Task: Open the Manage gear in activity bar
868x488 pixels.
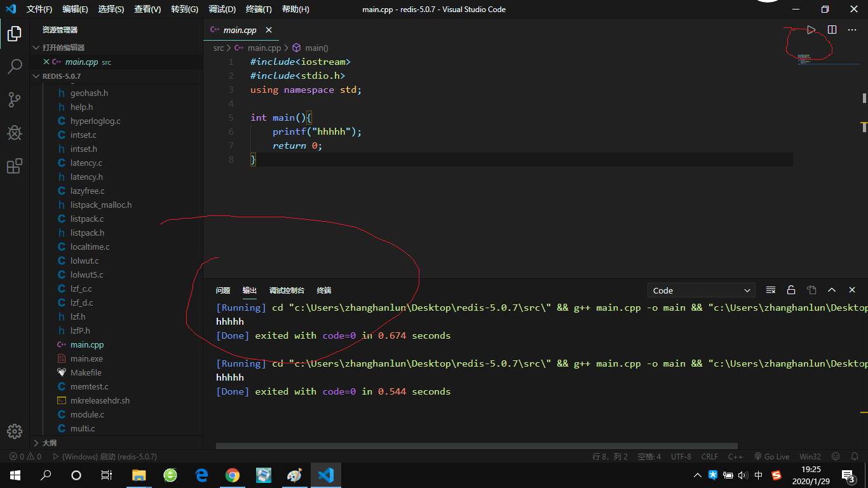Action: (x=15, y=431)
